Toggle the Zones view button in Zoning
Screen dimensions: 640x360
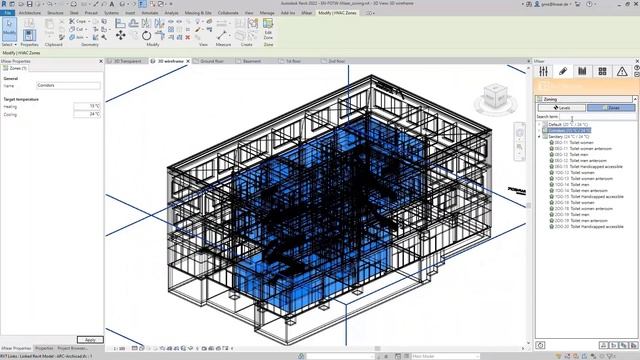tap(611, 108)
